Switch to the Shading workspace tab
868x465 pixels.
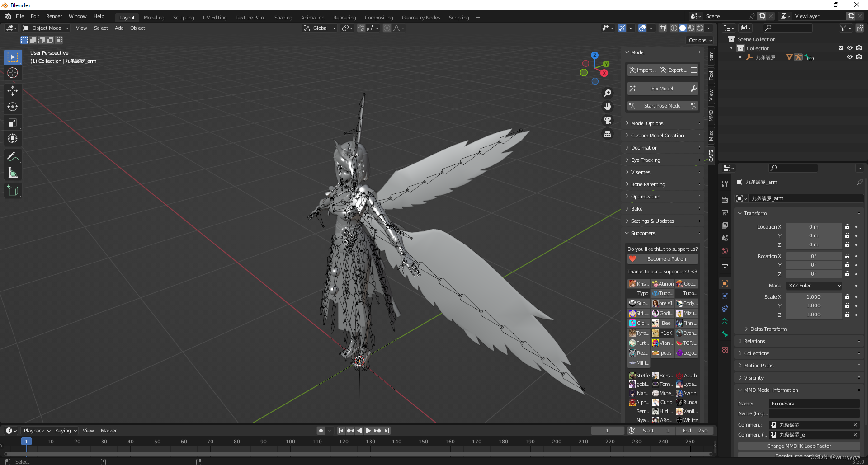[x=283, y=17]
